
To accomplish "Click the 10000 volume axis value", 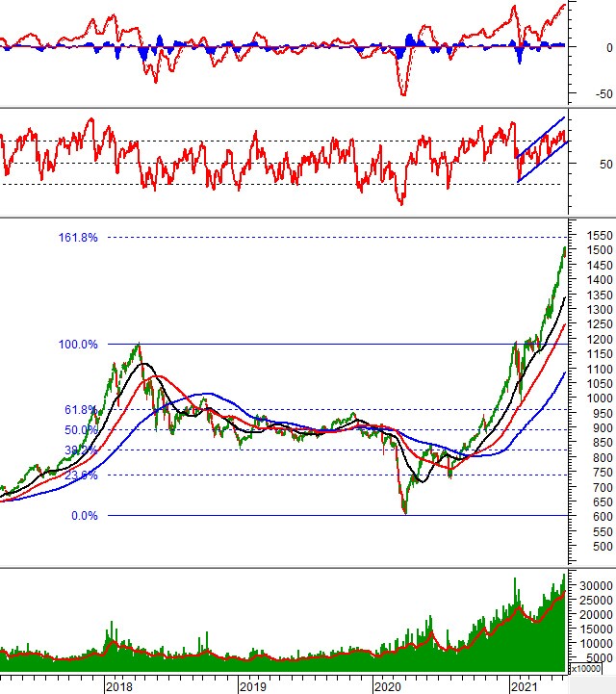I will pos(597,644).
